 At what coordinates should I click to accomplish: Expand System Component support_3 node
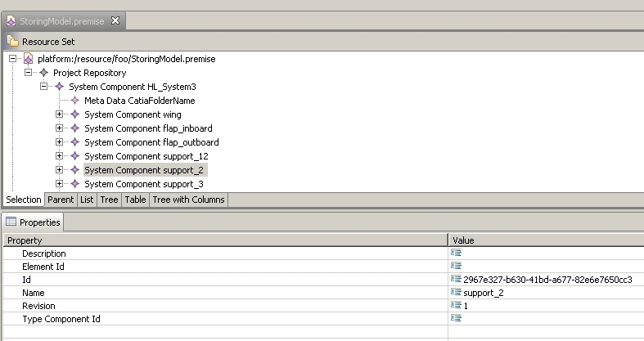(x=59, y=184)
